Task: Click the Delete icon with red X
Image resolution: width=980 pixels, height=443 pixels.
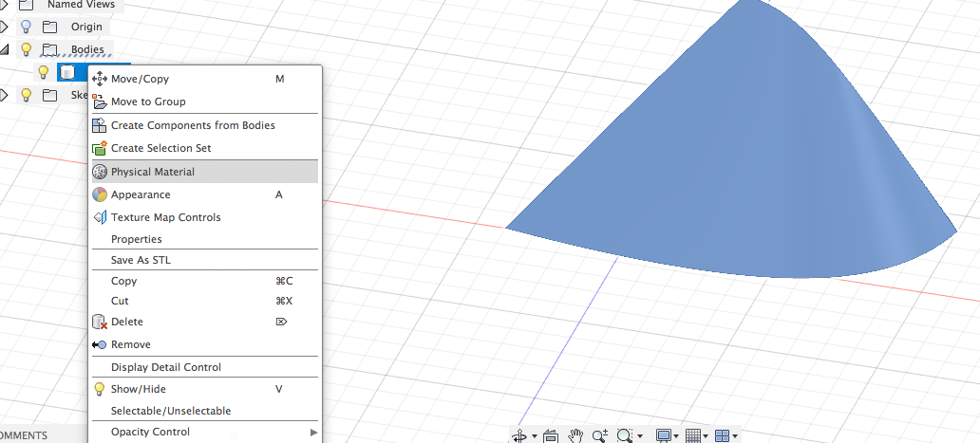Action: pos(100,322)
